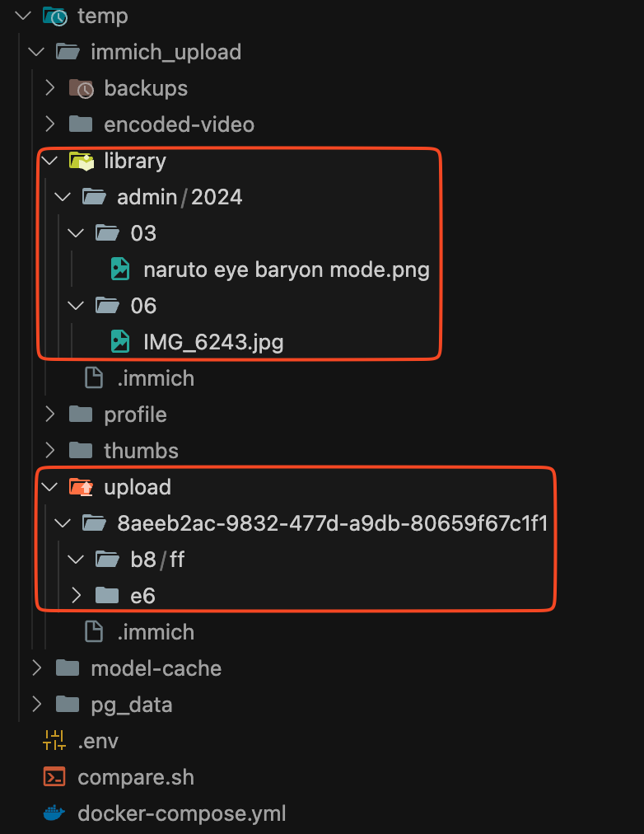644x834 pixels.
Task: Click the settings sliders icon beside .env
Action: pyautogui.click(x=54, y=741)
